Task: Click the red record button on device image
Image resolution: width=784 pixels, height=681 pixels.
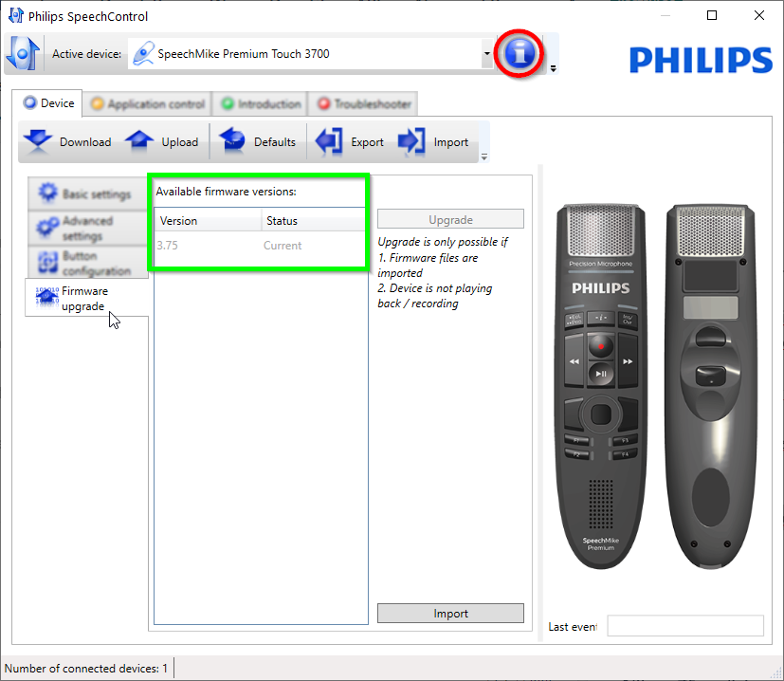Action: [x=601, y=346]
